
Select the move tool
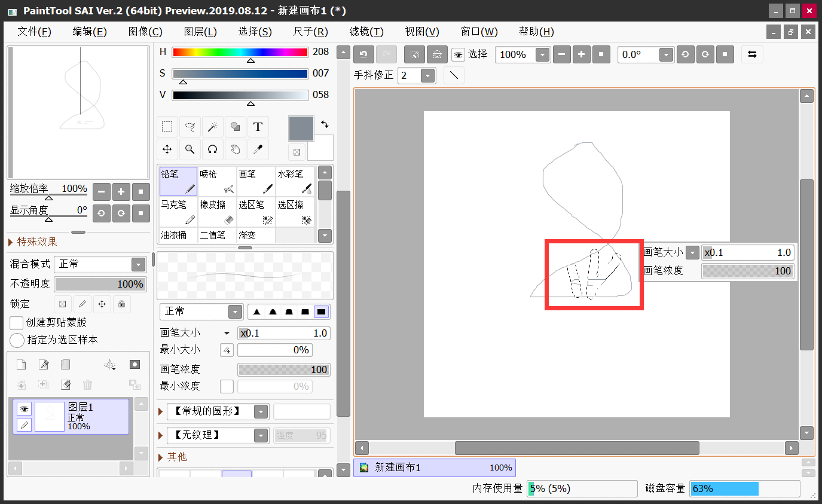tap(167, 149)
